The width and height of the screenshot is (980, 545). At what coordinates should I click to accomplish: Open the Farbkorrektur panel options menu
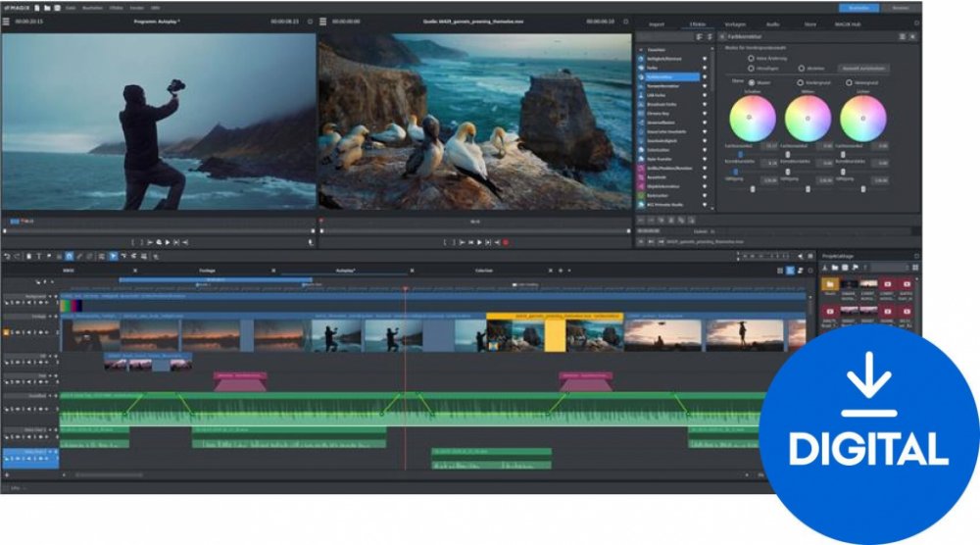click(903, 36)
